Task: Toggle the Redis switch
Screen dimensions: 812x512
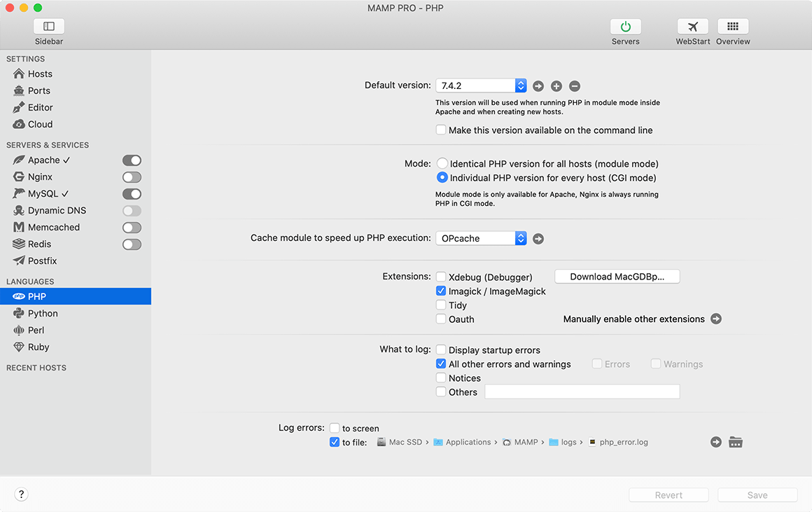Action: (132, 244)
